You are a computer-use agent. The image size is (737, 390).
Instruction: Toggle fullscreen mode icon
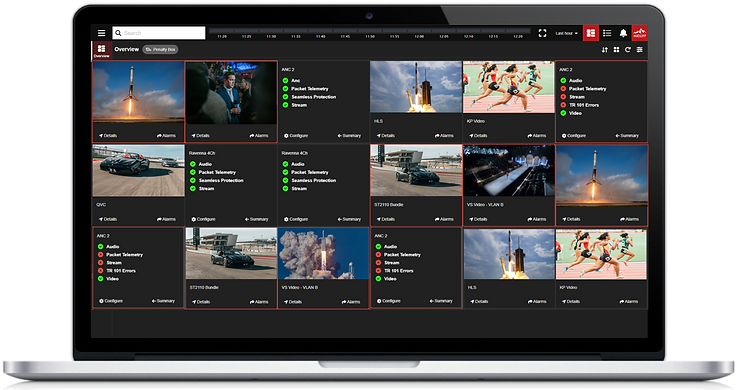coord(542,33)
